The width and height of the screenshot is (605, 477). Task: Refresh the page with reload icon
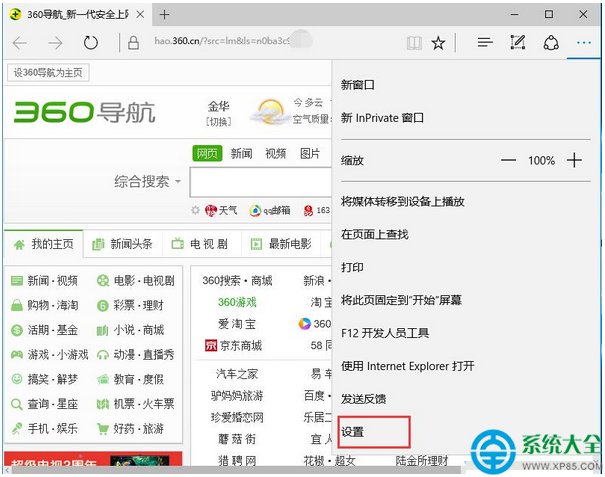point(91,43)
